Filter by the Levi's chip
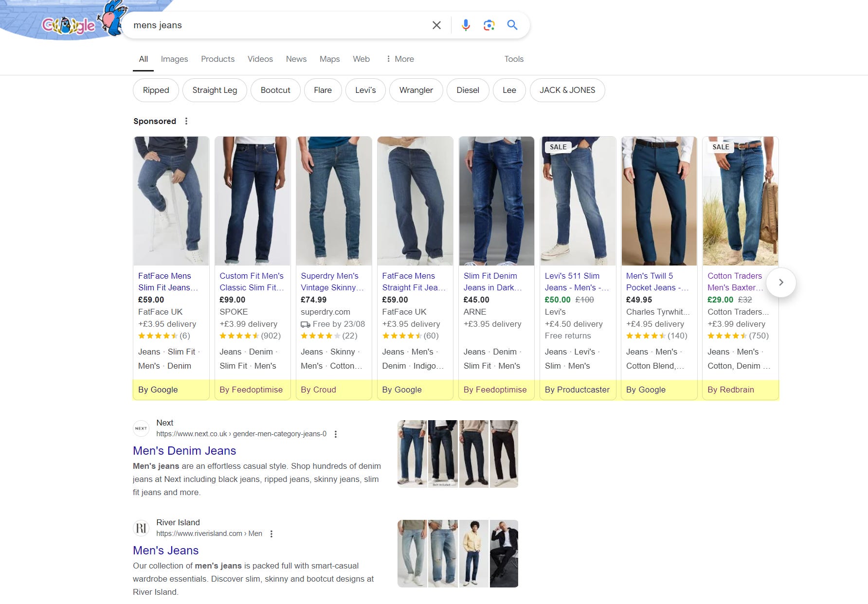The image size is (868, 604). pyautogui.click(x=365, y=90)
